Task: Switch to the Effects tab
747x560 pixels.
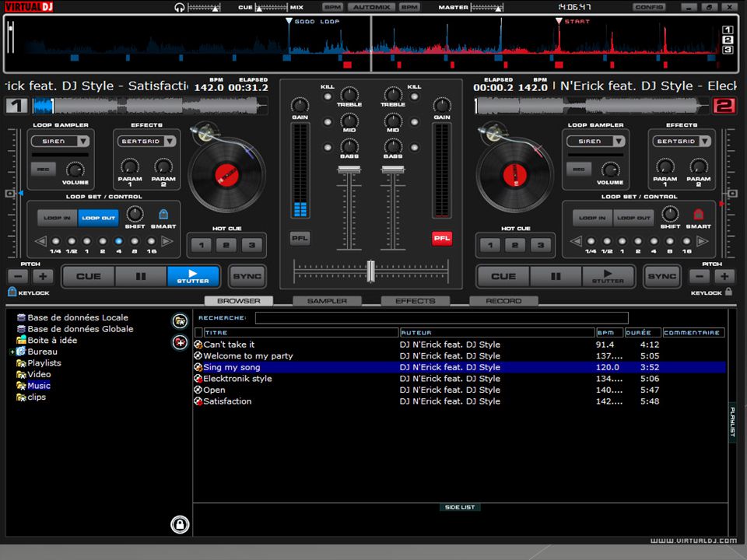Action: pos(416,301)
